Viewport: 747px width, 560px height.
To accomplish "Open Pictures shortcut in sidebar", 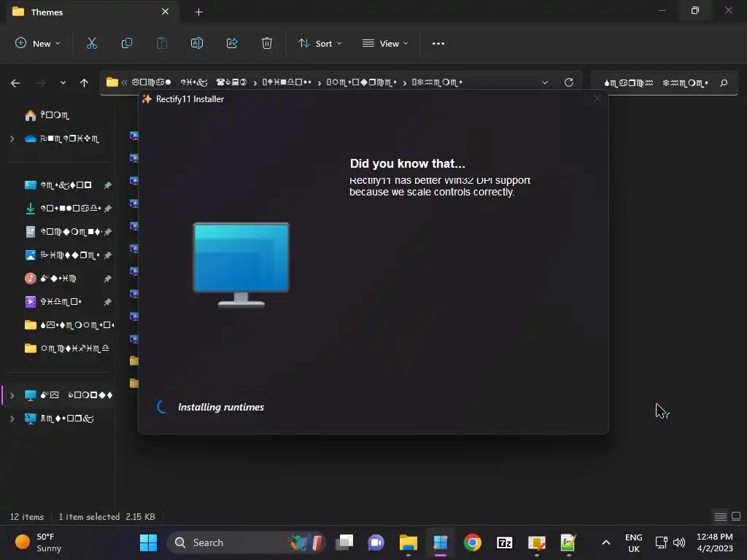I will pyautogui.click(x=62, y=255).
